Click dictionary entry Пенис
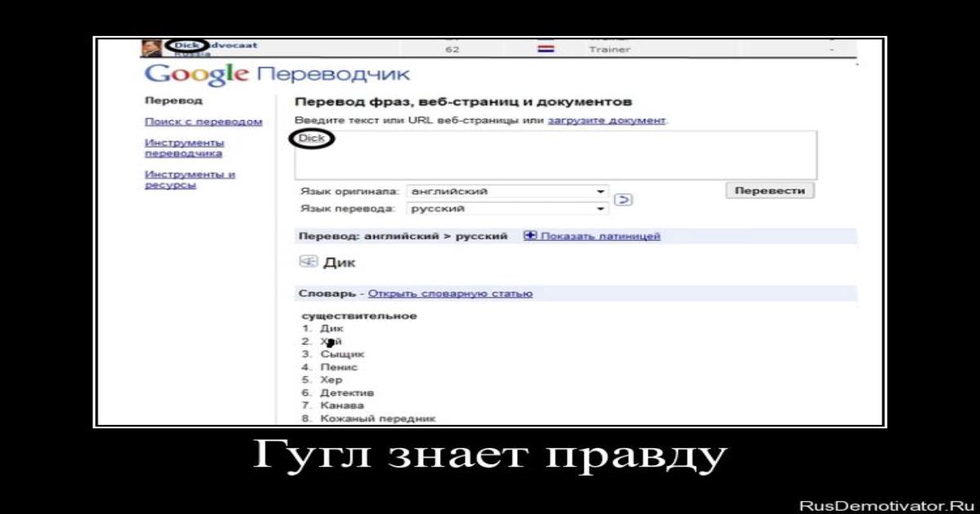 pyautogui.click(x=339, y=367)
